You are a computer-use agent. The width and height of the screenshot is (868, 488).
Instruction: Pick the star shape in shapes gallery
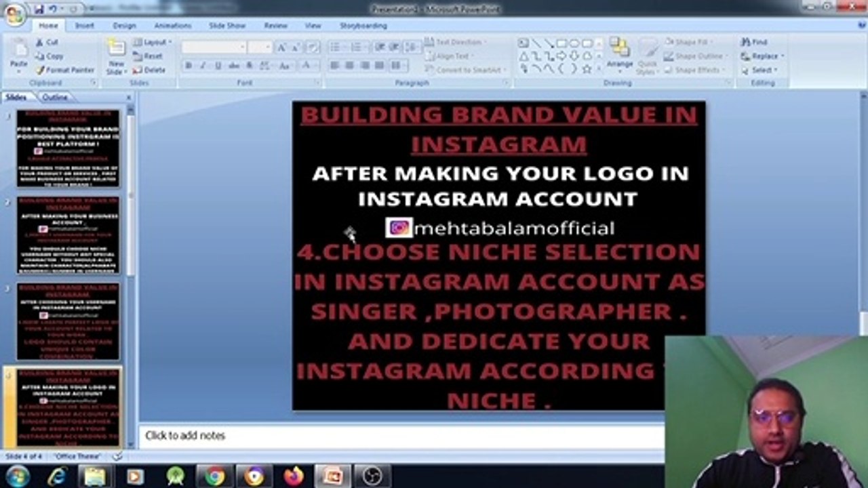[587, 69]
